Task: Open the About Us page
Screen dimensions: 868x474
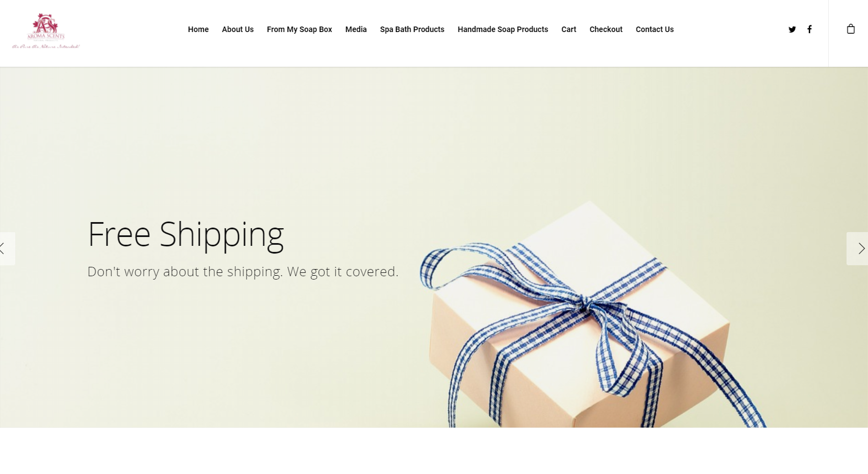Action: pyautogui.click(x=238, y=29)
